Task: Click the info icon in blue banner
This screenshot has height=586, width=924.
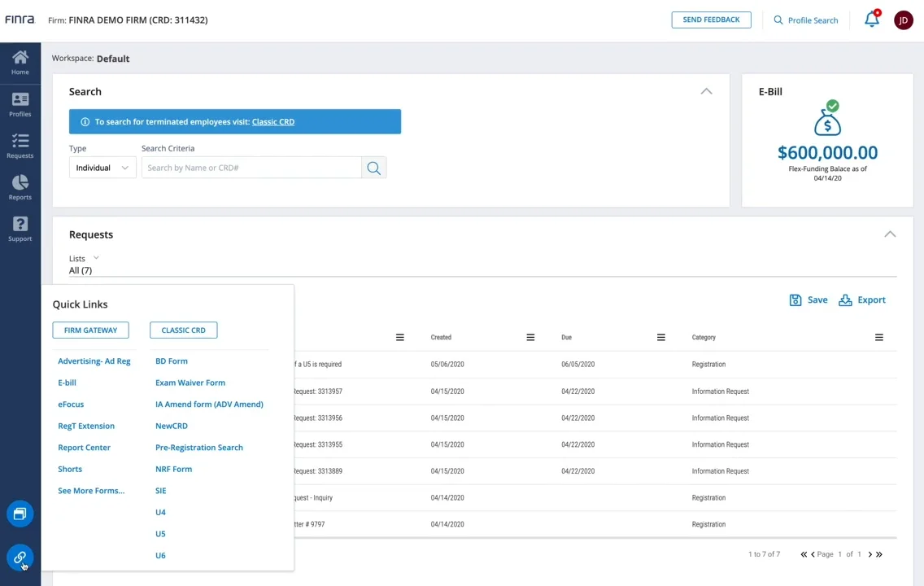Action: (x=85, y=121)
